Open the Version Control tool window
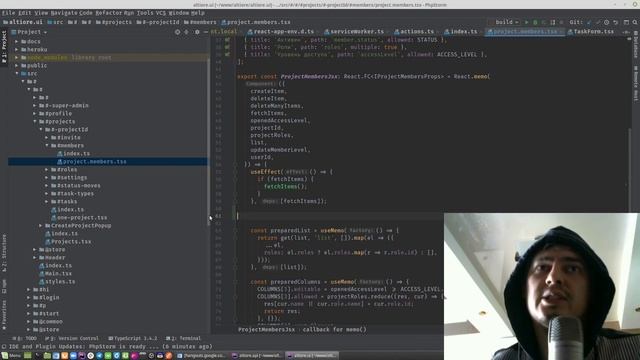The image size is (640, 360). click(72, 338)
